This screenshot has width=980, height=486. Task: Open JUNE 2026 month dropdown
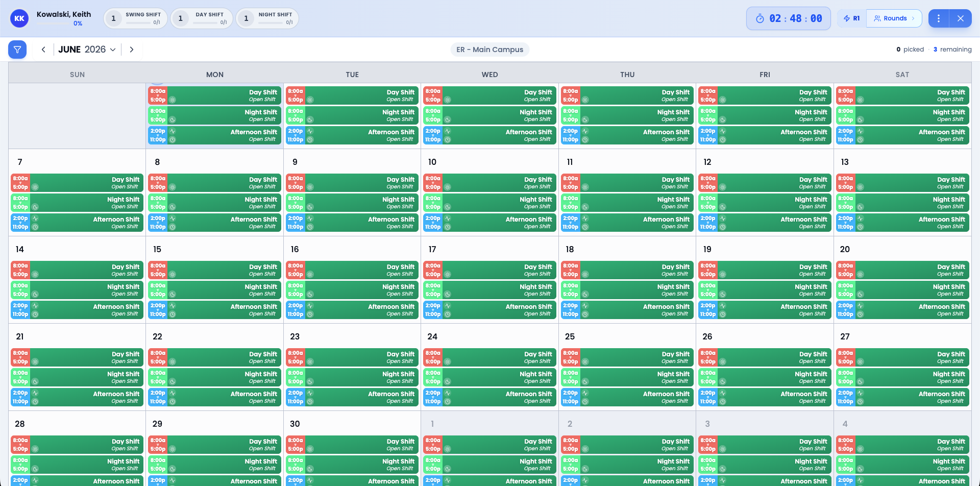[x=87, y=50]
